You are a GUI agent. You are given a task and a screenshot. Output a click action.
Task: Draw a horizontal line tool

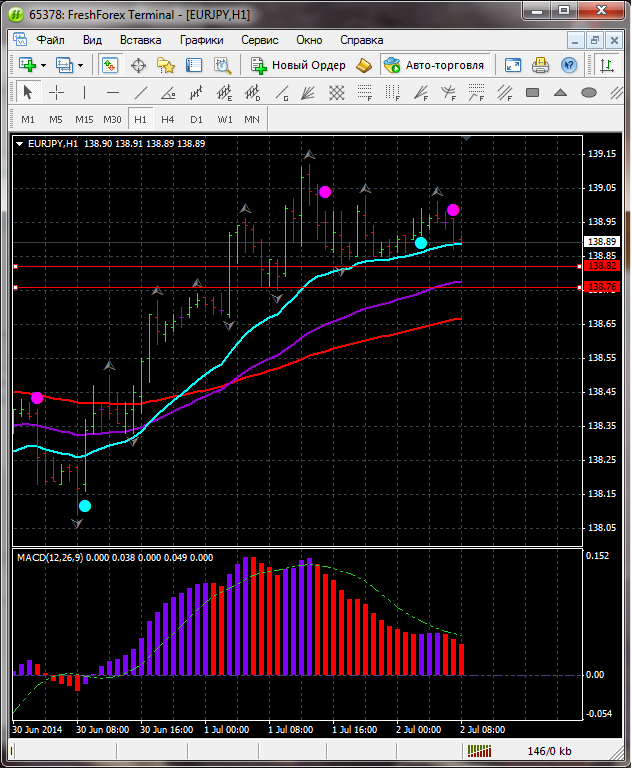click(113, 92)
